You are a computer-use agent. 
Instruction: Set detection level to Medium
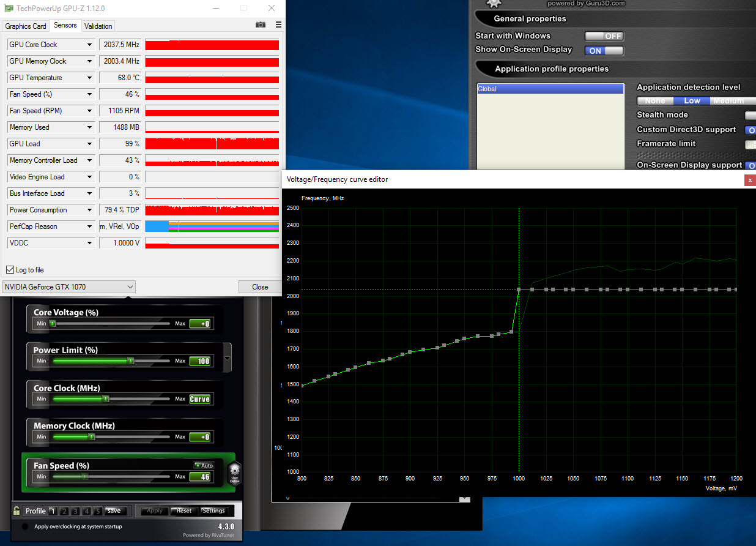[x=733, y=101]
